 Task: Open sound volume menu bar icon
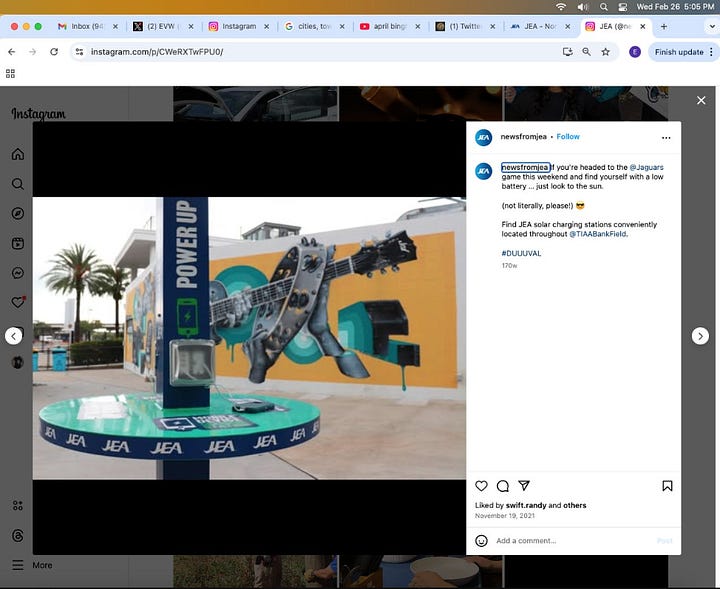[583, 6]
